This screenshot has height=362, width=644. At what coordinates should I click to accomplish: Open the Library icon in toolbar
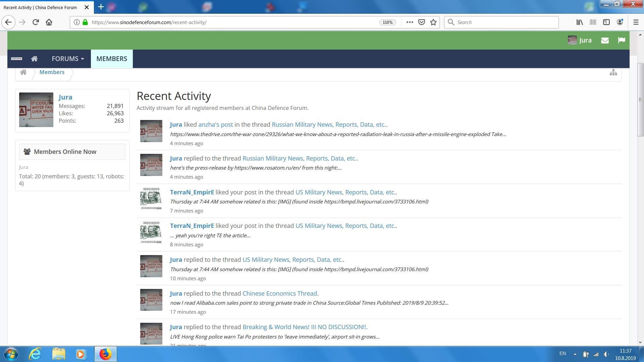coord(580,22)
